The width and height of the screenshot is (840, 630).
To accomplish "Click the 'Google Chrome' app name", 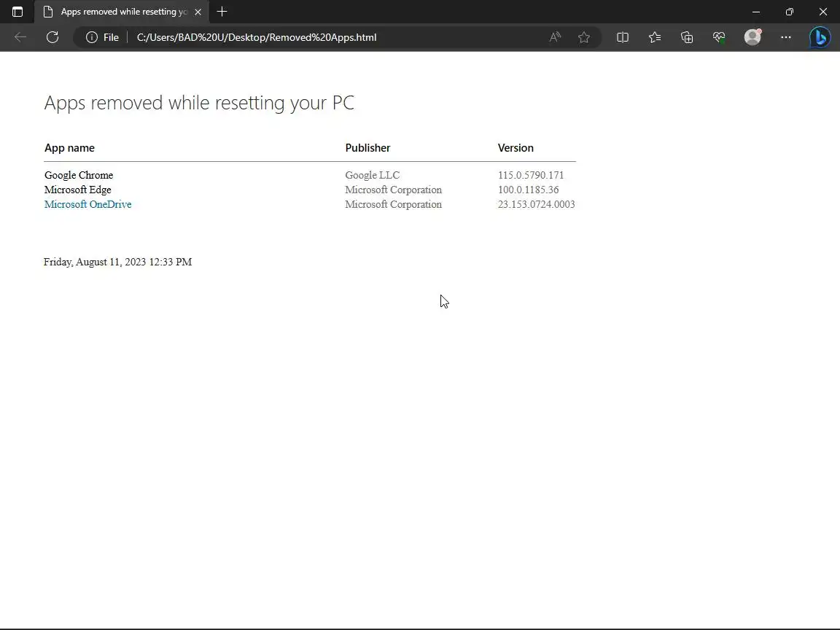I will click(79, 175).
